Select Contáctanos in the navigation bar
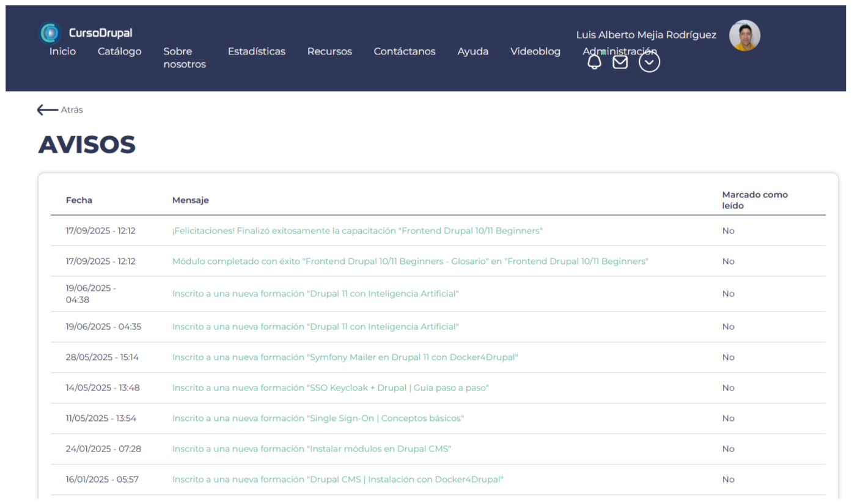Viewport: 852px width, 504px height. coord(404,51)
